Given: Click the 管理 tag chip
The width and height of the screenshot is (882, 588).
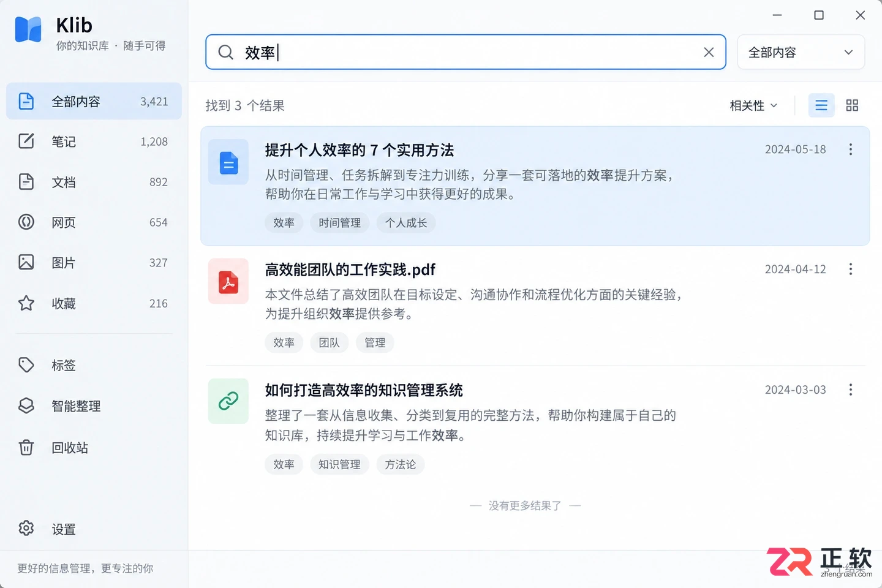Looking at the screenshot, I should tap(375, 342).
